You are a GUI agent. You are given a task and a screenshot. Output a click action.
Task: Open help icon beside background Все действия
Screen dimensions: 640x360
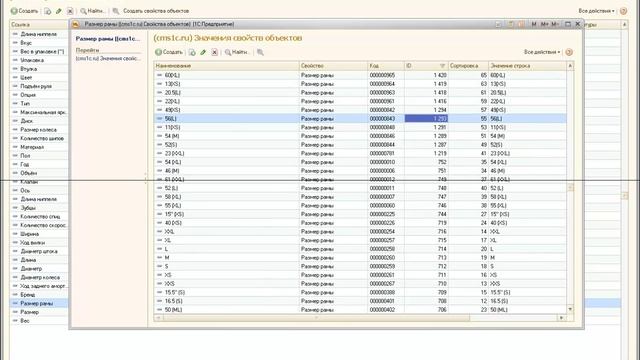coord(623,11)
